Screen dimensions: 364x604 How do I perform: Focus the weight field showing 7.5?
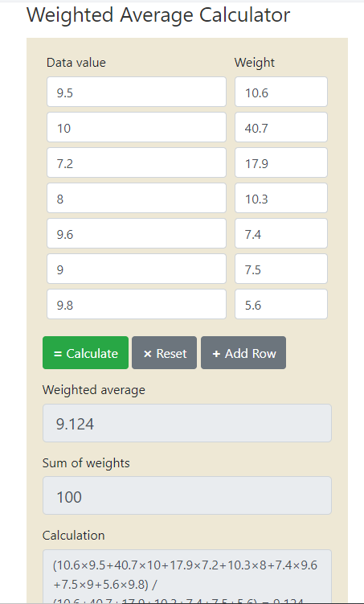[x=281, y=269]
